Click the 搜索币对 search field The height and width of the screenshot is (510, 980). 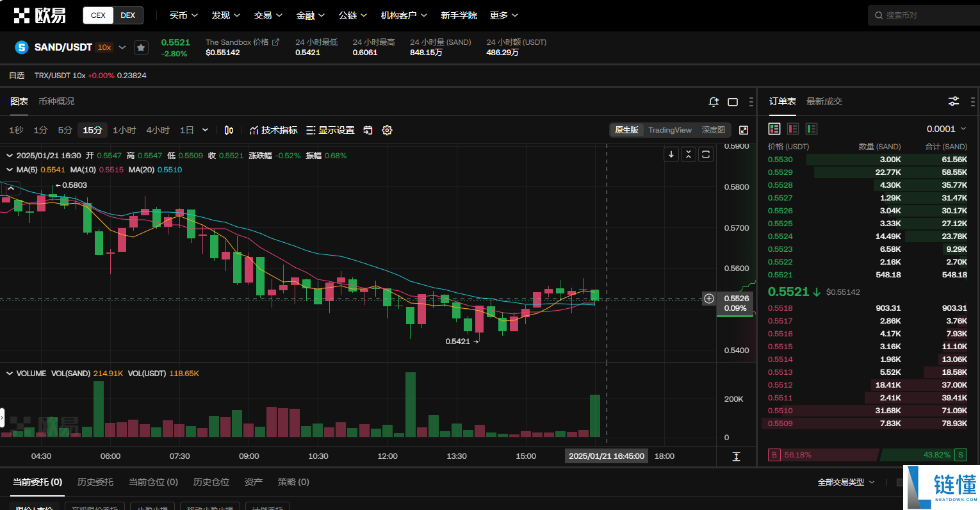click(924, 15)
